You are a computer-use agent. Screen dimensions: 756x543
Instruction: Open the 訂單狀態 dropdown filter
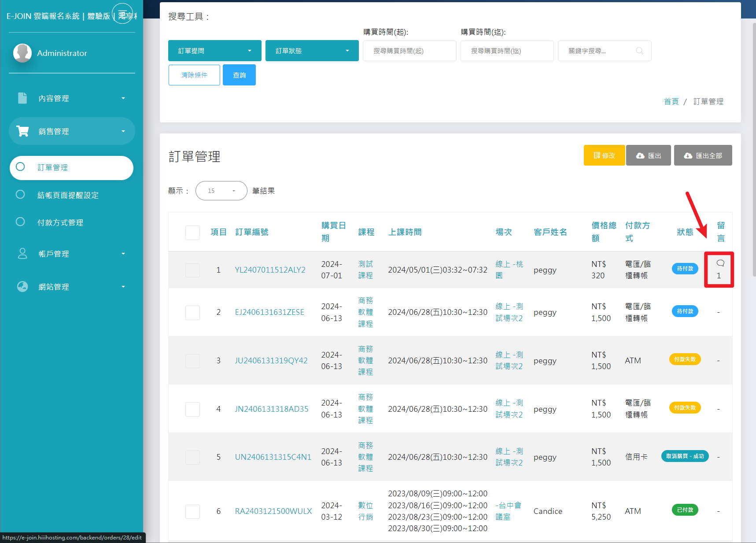coord(312,51)
